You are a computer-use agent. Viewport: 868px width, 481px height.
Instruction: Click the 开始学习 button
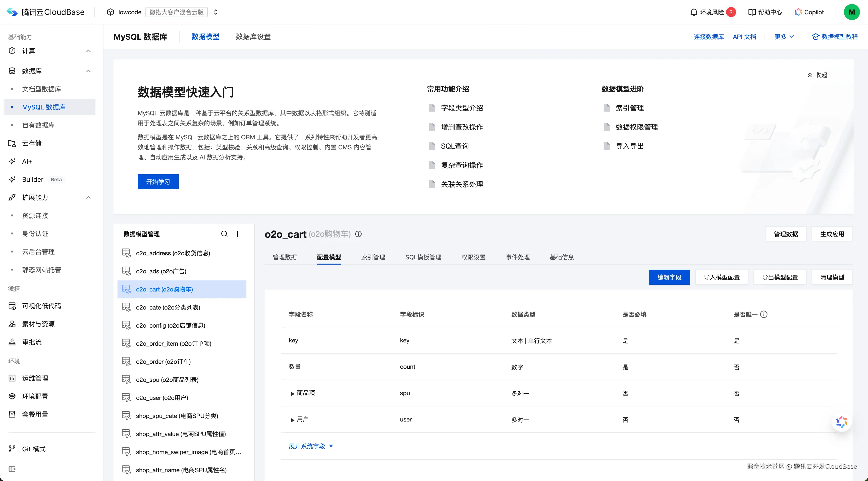[158, 182]
